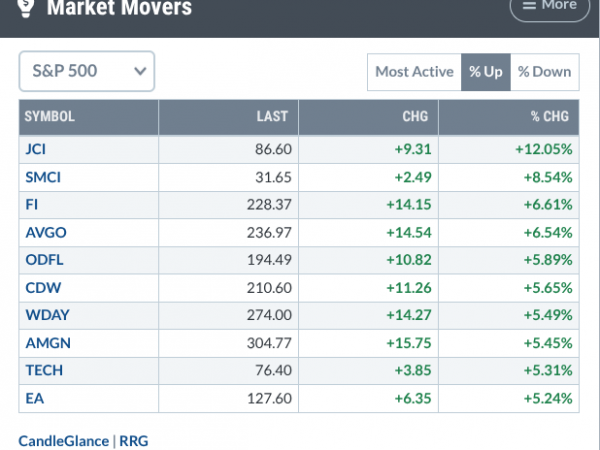Click the AMGN percent change +5.45%
Viewport: 600px width, 450px height.
(548, 343)
